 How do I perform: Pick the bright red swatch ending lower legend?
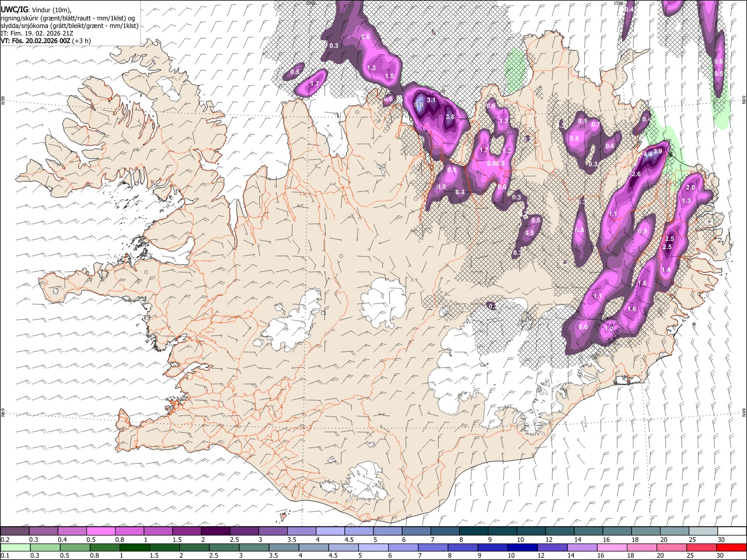pos(731,547)
